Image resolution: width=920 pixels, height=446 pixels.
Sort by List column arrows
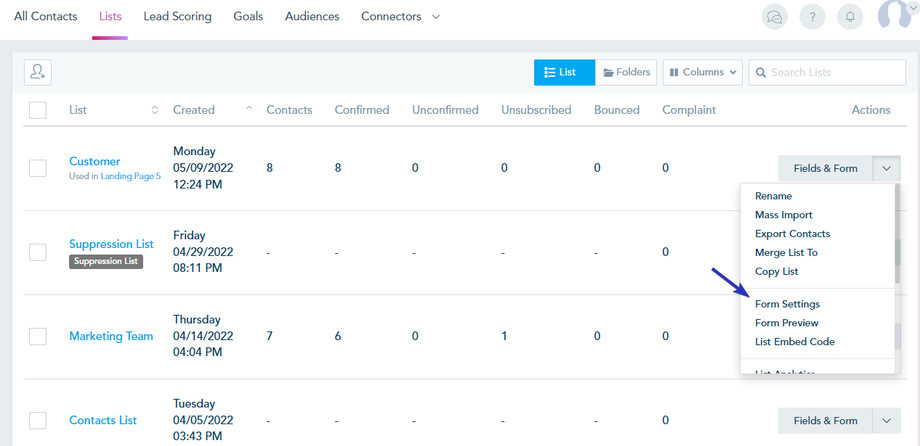(x=154, y=110)
